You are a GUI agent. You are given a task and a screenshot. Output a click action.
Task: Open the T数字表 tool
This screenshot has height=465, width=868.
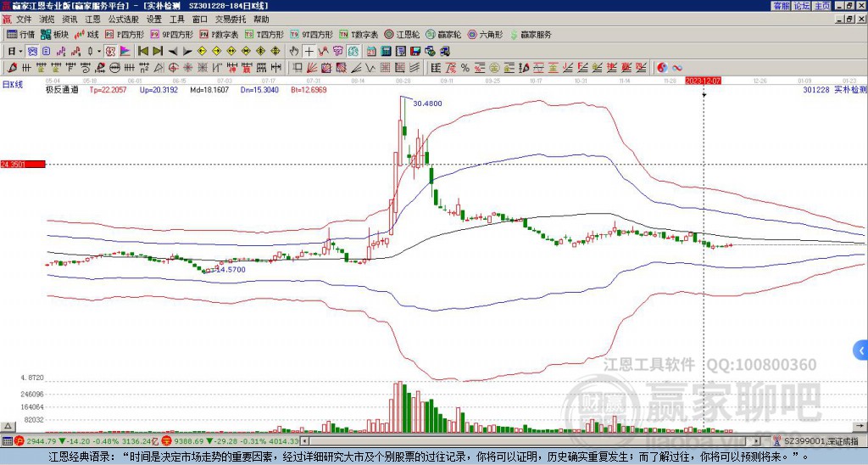click(x=359, y=34)
